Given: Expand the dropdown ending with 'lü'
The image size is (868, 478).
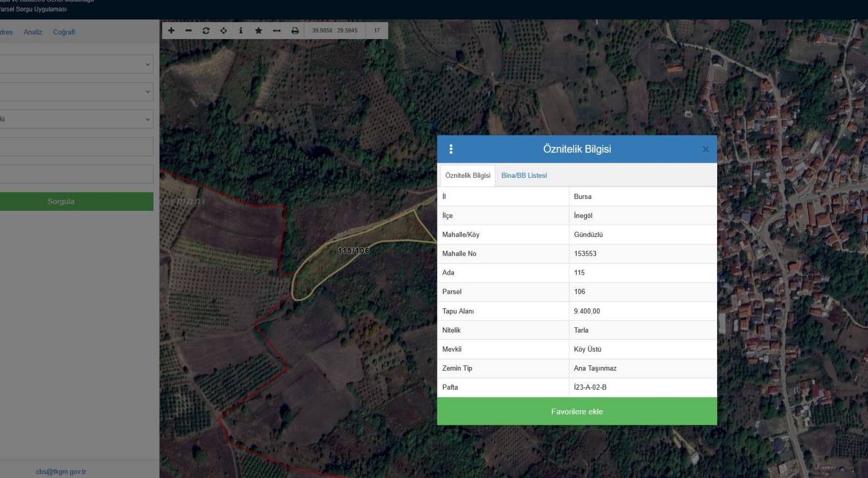Looking at the screenshot, I should pos(76,119).
